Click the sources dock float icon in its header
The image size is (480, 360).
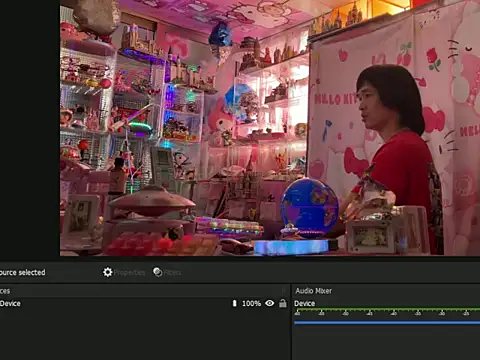pos(284,290)
